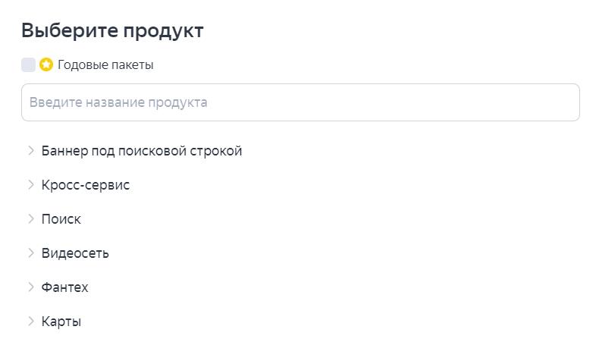Expand the Фантех category chevron

[31, 287]
